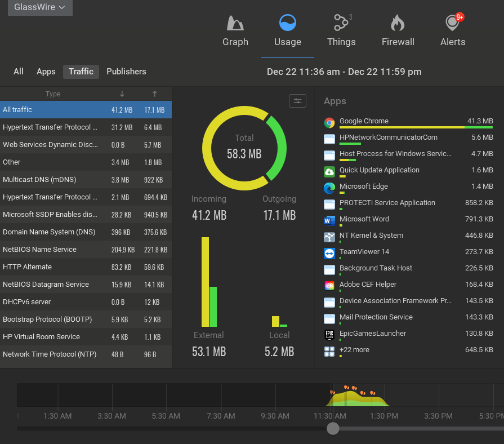504x444 pixels.
Task: Click the Microsoft Edge icon
Action: [x=329, y=188]
